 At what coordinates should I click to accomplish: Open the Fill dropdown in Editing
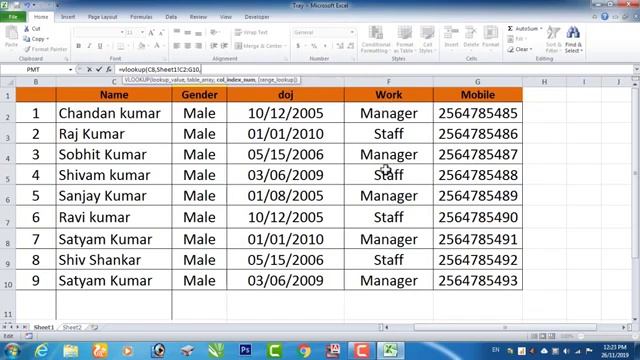coord(517,39)
